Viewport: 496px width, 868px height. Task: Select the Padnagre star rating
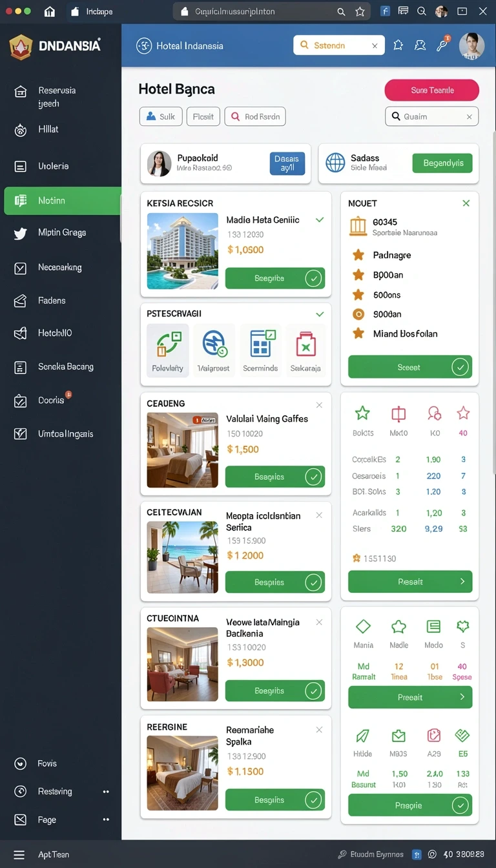[x=358, y=256]
